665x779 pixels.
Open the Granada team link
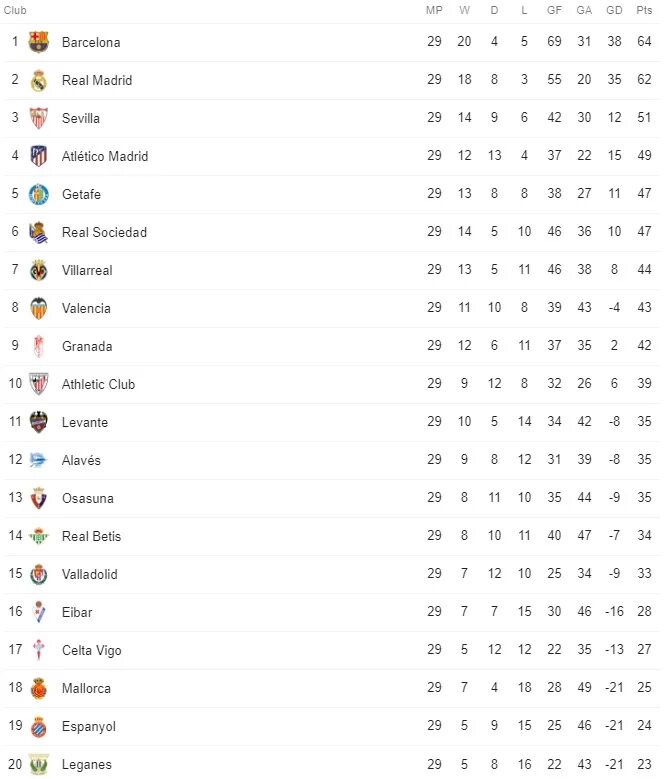87,346
